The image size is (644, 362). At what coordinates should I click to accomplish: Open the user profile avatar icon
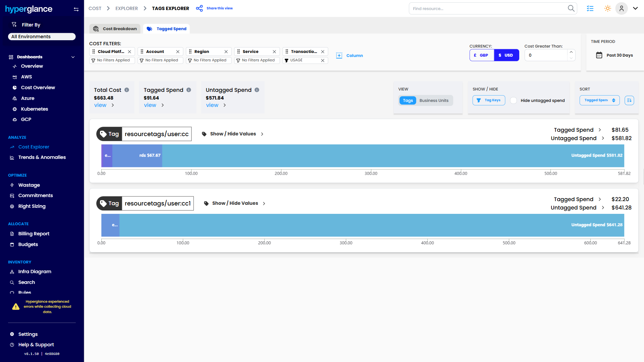(x=621, y=8)
